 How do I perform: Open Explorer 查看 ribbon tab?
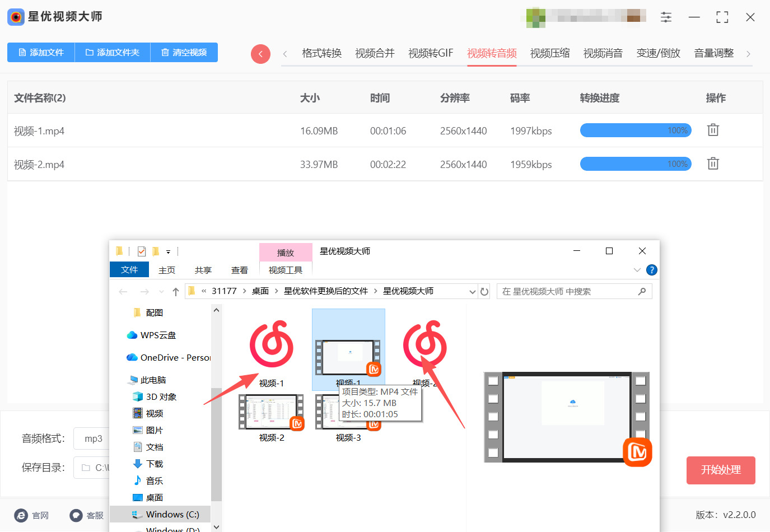[x=240, y=270]
